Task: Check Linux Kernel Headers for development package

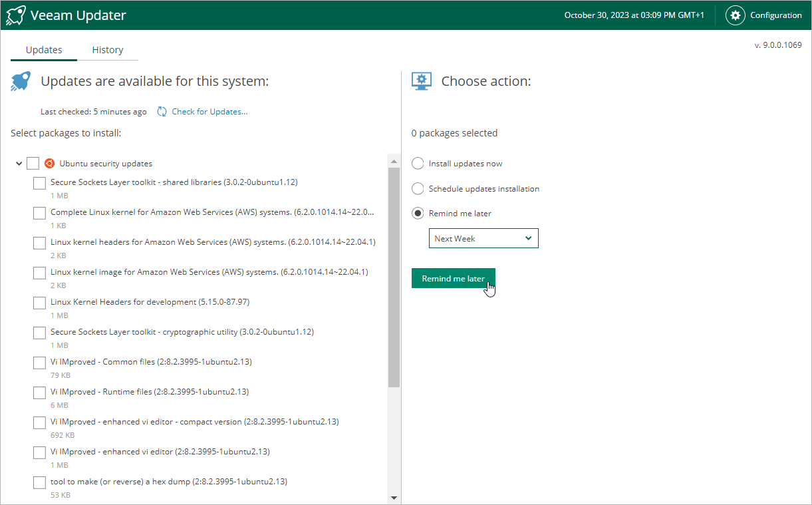Action: tap(39, 303)
